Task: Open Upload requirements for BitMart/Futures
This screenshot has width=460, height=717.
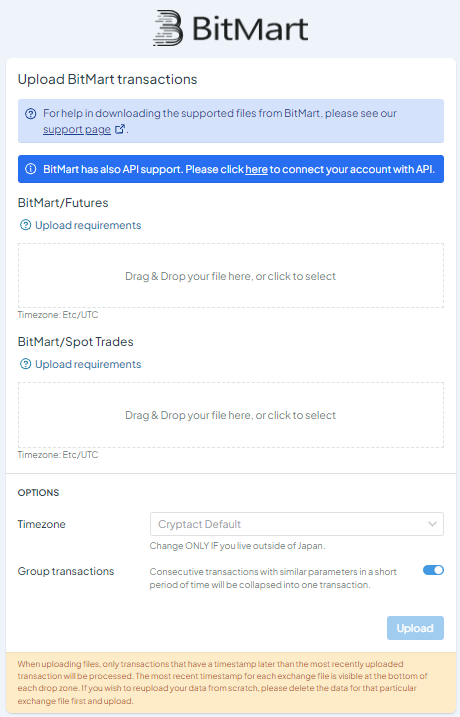Action: tap(88, 225)
